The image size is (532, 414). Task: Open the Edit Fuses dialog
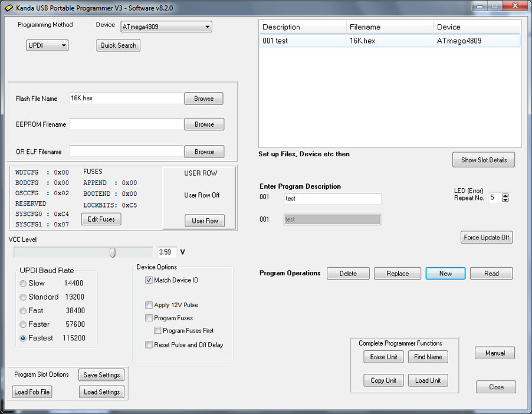(101, 219)
